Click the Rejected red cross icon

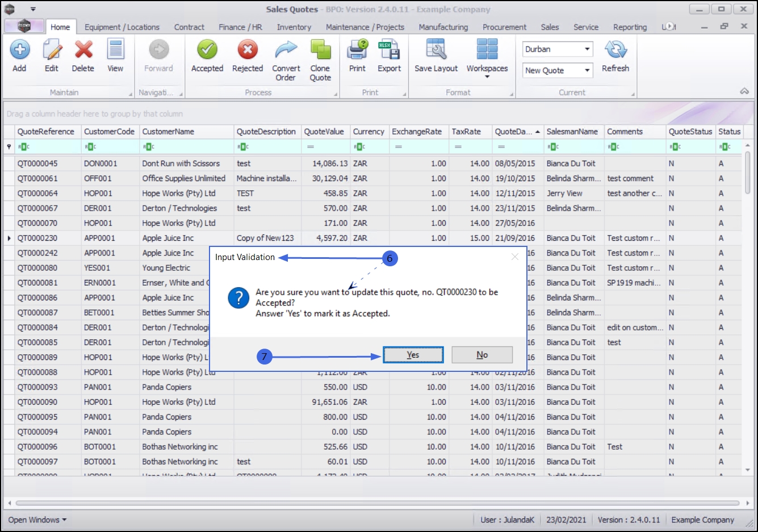[248, 50]
